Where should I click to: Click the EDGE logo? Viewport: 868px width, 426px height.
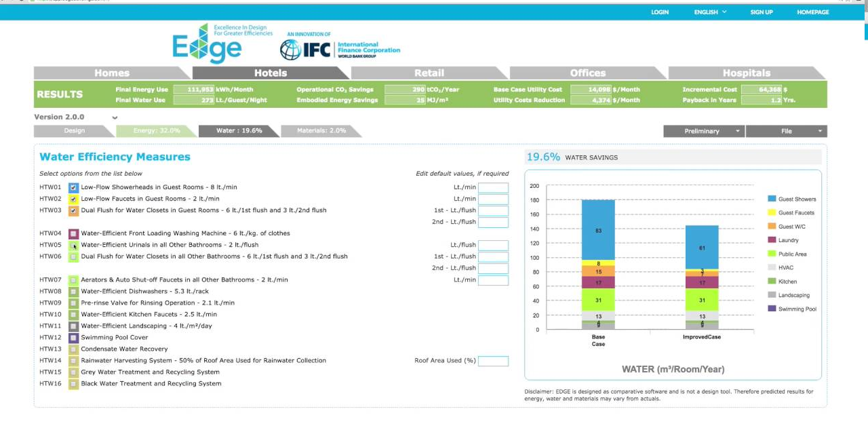(207, 45)
